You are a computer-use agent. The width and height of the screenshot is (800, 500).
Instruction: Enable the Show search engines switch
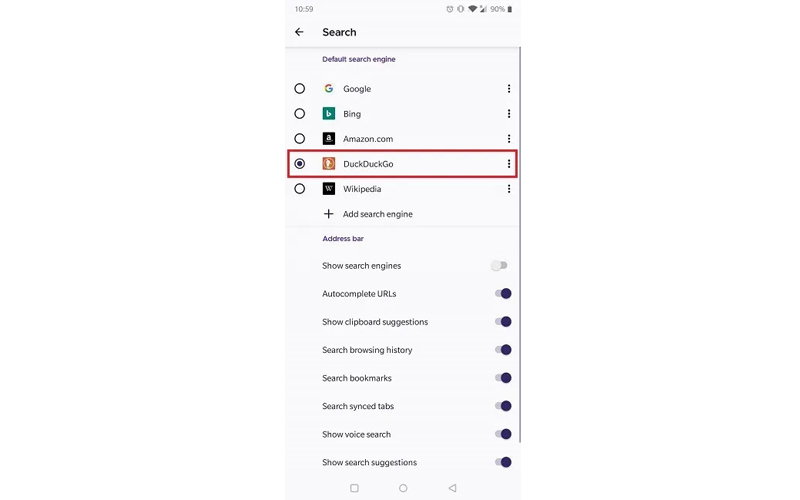click(x=500, y=266)
